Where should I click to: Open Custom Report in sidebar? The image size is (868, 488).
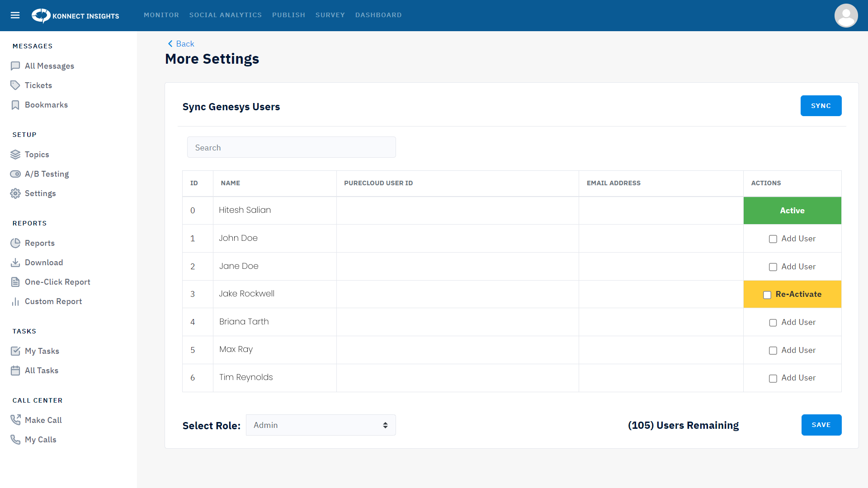coord(53,301)
